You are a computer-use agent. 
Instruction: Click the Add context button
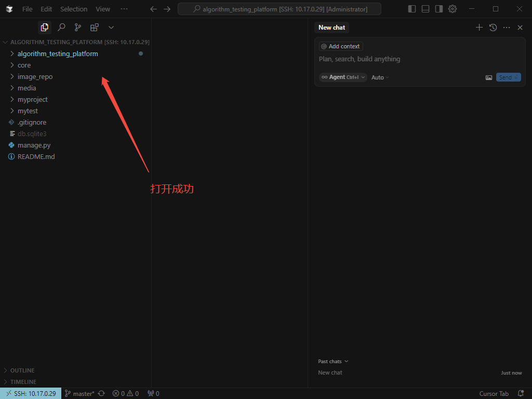(341, 46)
